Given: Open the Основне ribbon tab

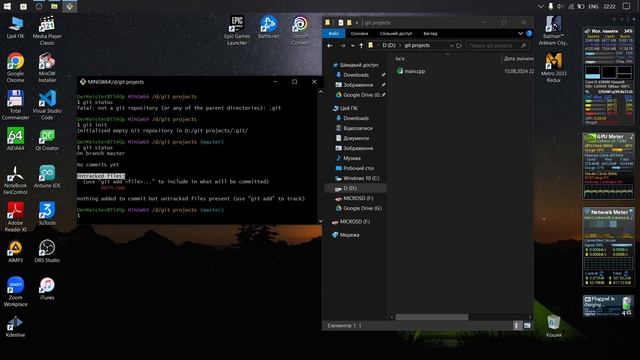Looking at the screenshot, I should 359,33.
